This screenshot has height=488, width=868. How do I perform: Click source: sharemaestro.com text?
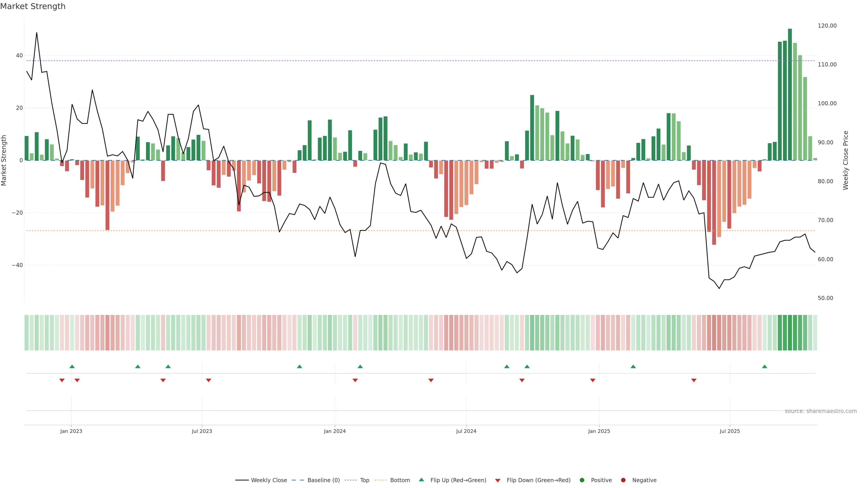pyautogui.click(x=821, y=411)
